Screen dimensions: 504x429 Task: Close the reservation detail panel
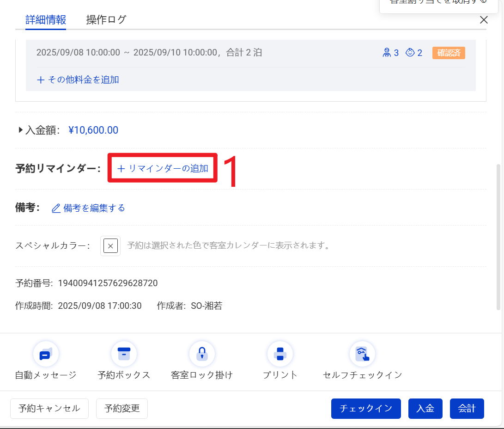pyautogui.click(x=484, y=20)
